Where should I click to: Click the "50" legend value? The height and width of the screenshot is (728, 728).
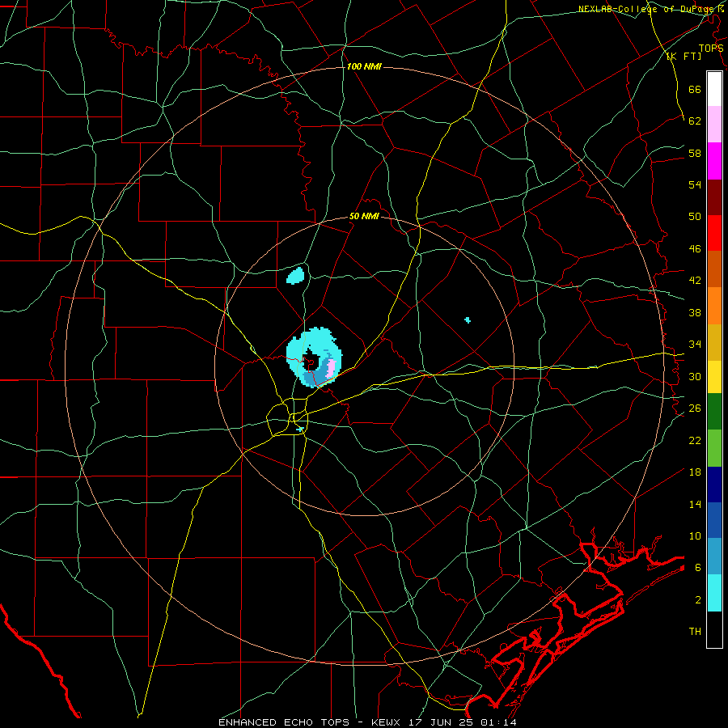(695, 216)
